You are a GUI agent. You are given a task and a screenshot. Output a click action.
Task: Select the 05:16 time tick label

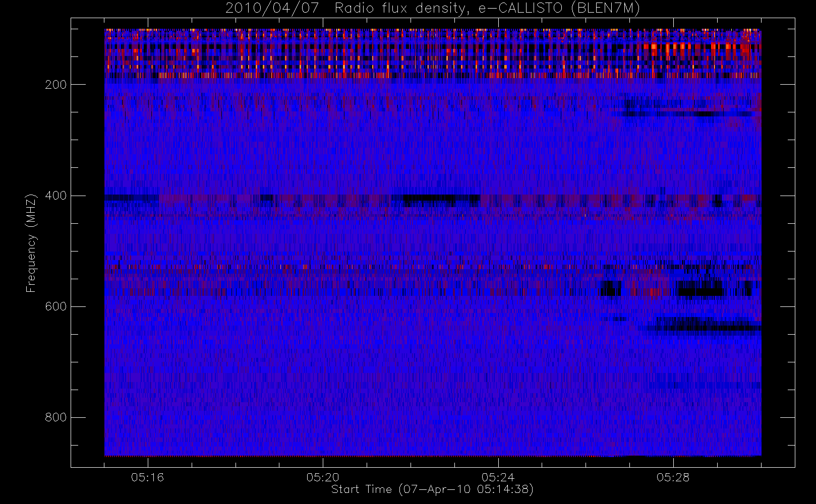[148, 477]
